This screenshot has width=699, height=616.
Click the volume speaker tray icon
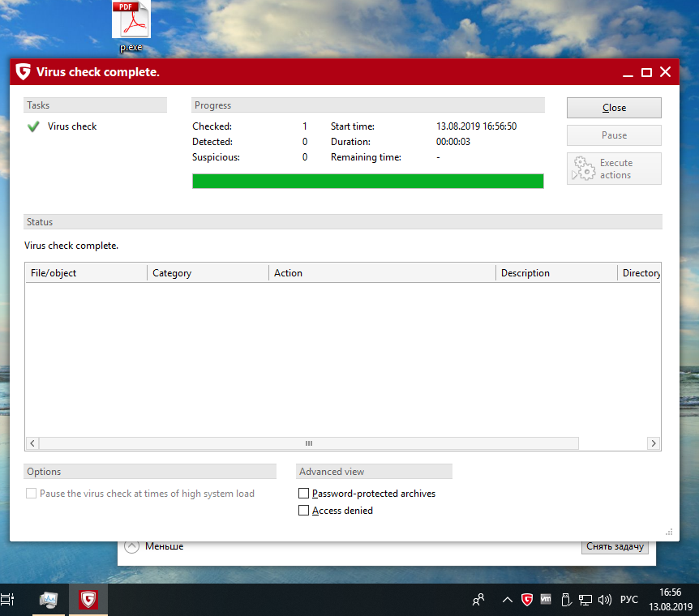(604, 600)
